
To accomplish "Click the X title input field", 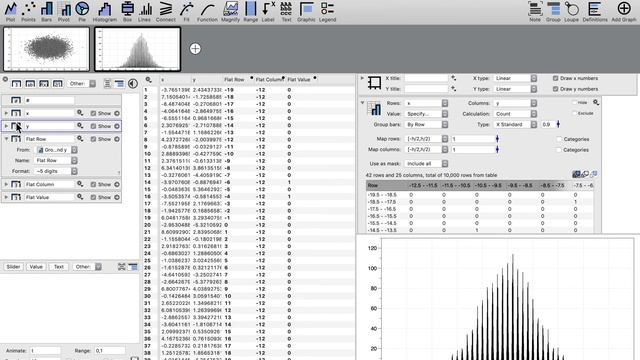I will pos(426,78).
